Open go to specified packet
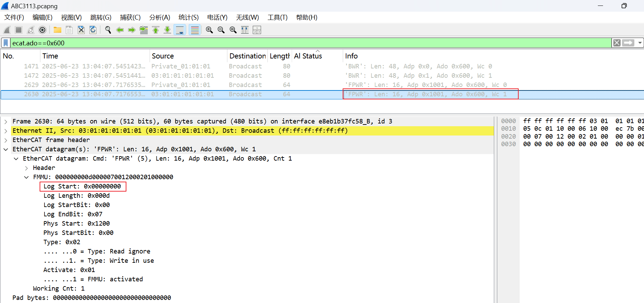Screen dimensions: 644x303 [x=144, y=30]
